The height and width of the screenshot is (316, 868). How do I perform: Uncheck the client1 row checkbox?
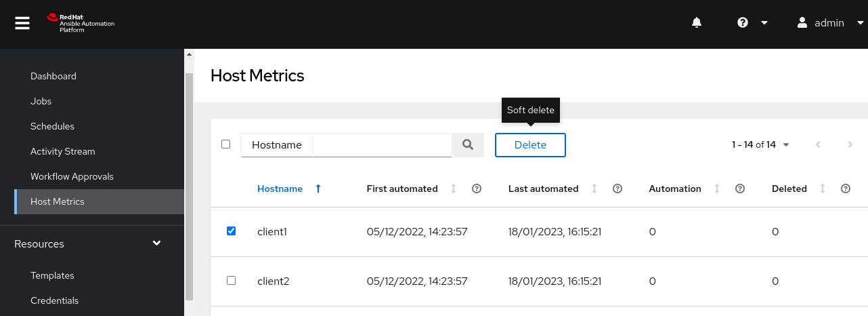pyautogui.click(x=231, y=231)
